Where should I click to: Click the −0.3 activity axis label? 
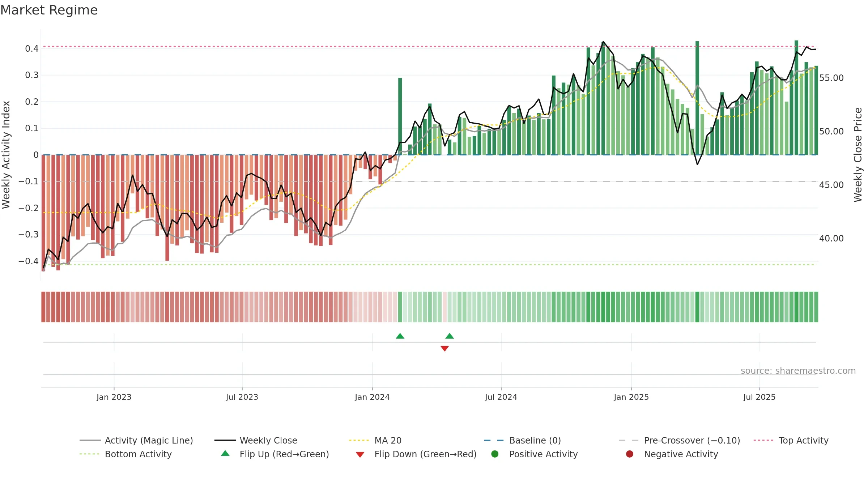click(x=29, y=235)
